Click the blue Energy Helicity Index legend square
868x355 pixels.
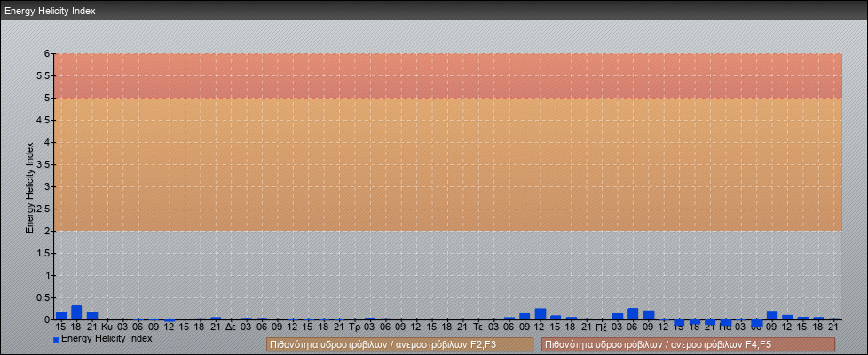click(56, 340)
